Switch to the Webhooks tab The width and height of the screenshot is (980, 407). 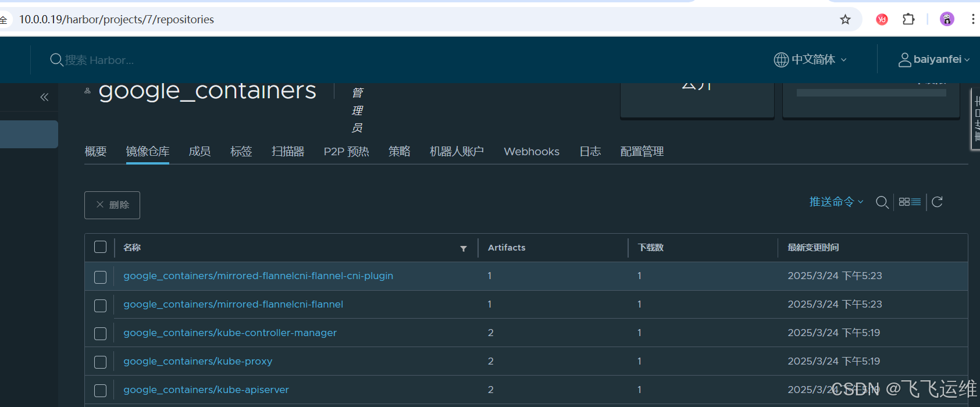click(x=532, y=151)
